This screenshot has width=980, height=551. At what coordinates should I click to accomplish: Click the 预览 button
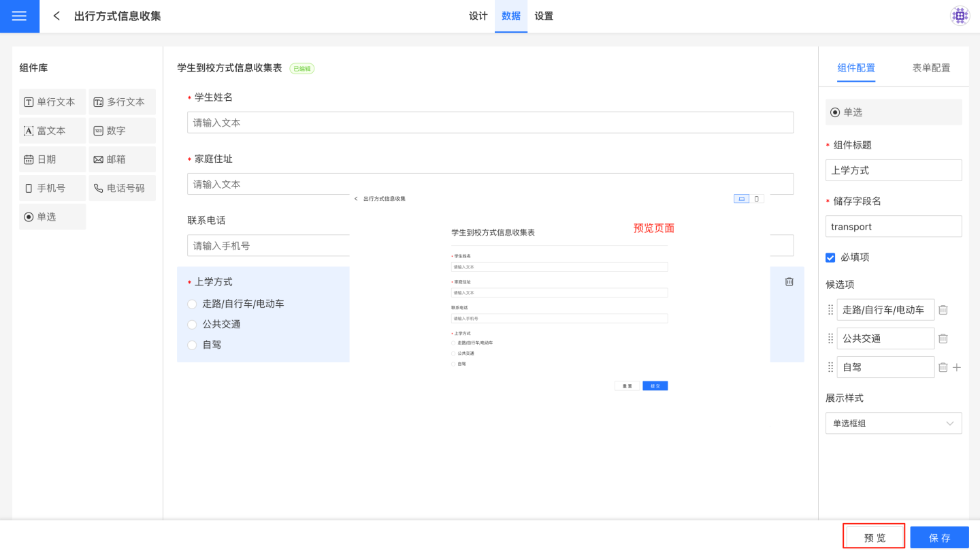874,537
